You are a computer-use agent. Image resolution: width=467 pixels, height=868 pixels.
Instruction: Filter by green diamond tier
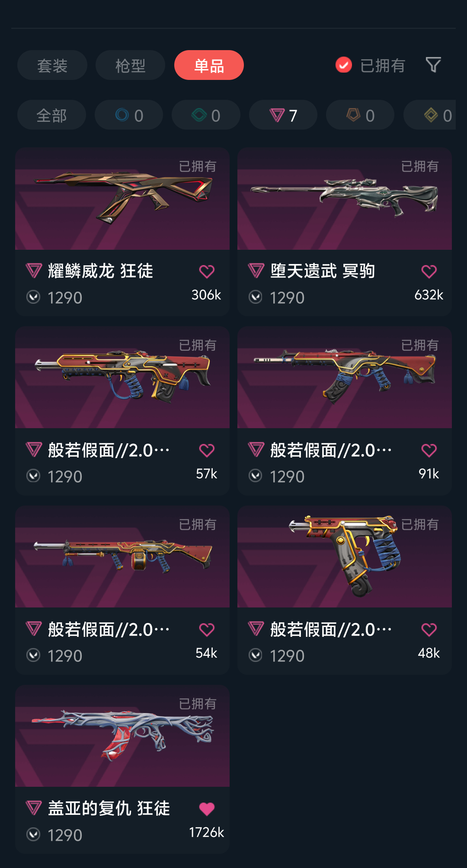point(206,115)
